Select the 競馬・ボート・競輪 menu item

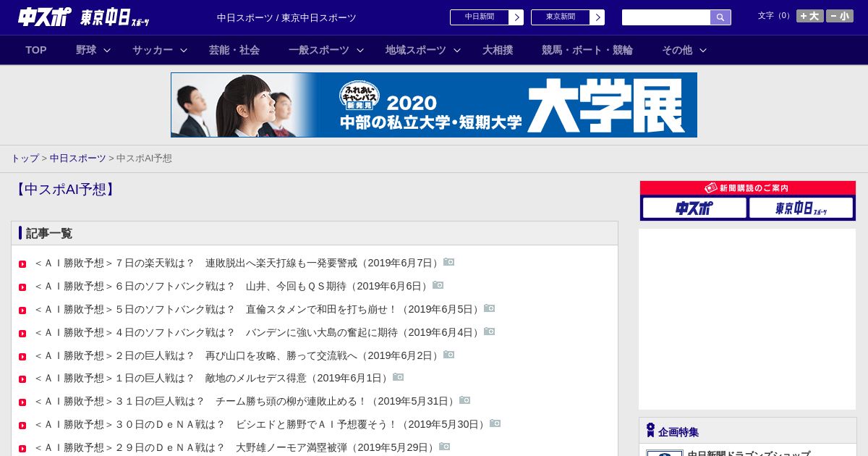click(x=587, y=50)
